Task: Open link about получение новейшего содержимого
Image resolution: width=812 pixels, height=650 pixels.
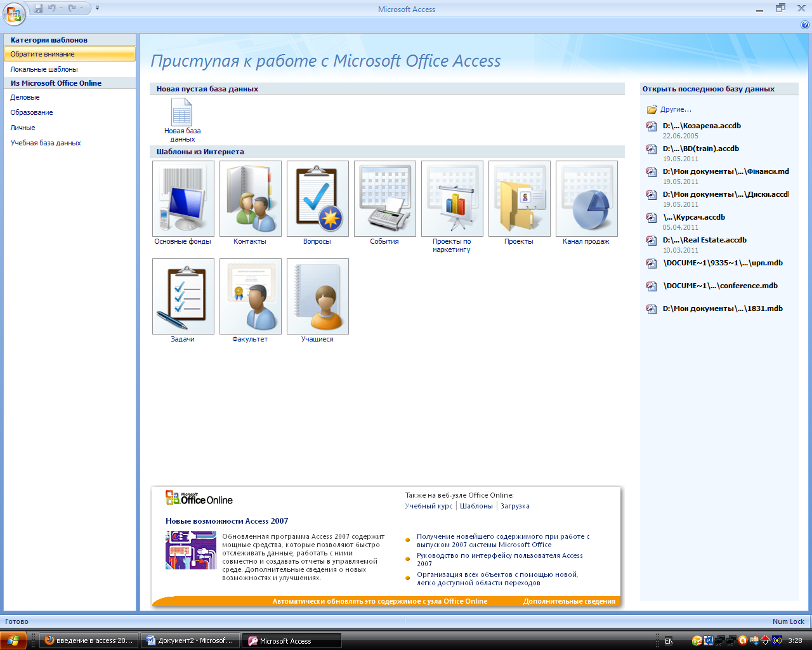Action: 504,540
